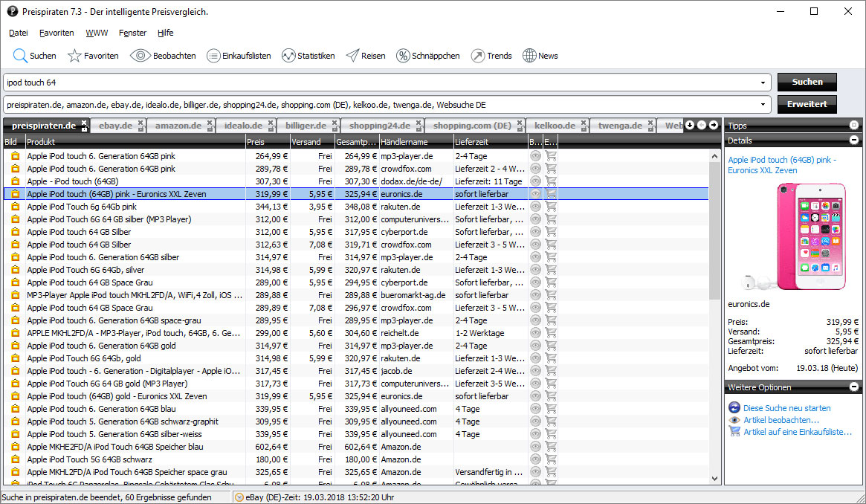Show Statistiken view from toolbar
Screen dimensions: 866x504
coord(288,56)
